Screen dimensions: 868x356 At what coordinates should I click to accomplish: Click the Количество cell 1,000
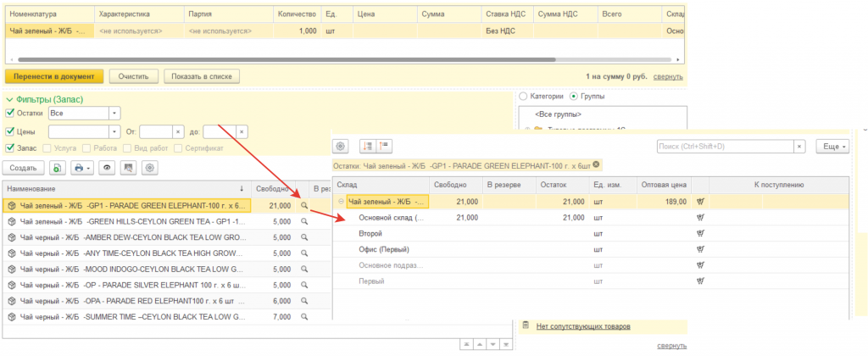[x=297, y=31]
